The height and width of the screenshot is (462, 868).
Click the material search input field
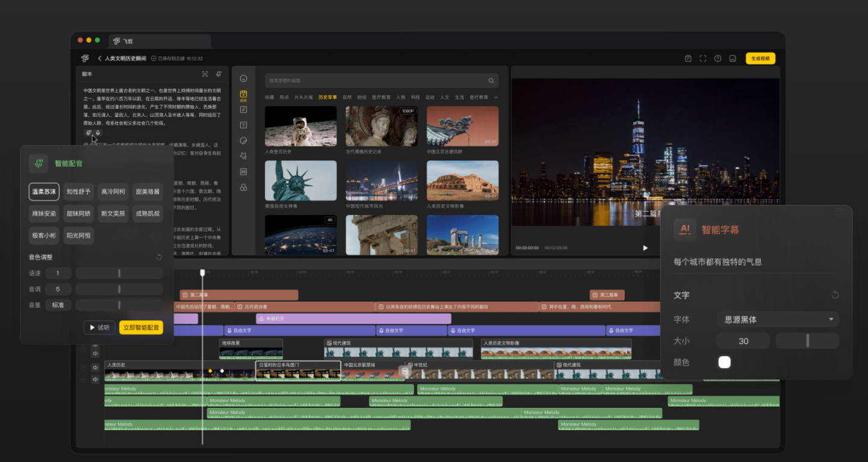click(x=382, y=81)
